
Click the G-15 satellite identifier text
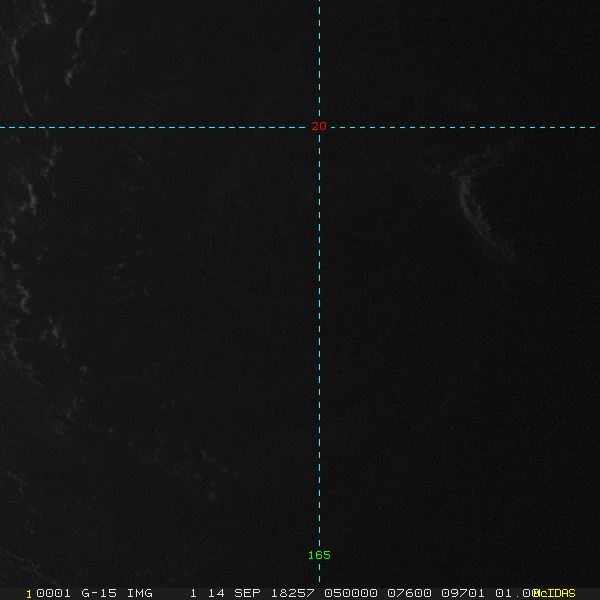pos(100,593)
